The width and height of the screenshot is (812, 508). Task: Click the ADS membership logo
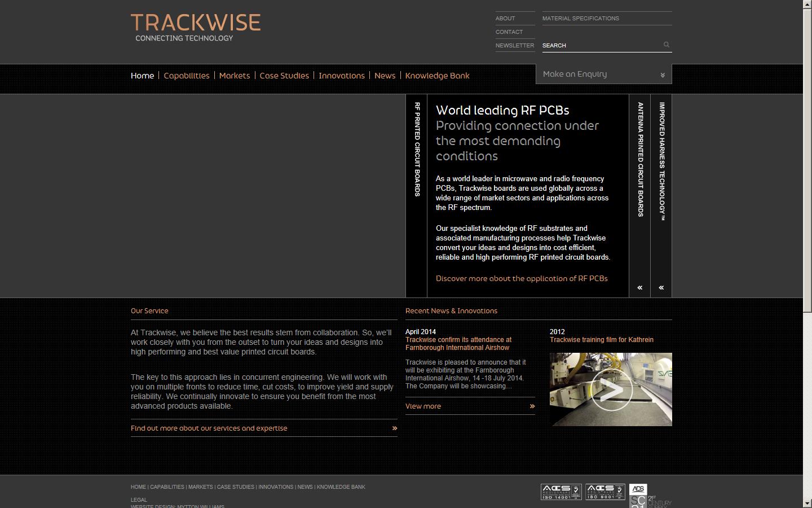(638, 491)
